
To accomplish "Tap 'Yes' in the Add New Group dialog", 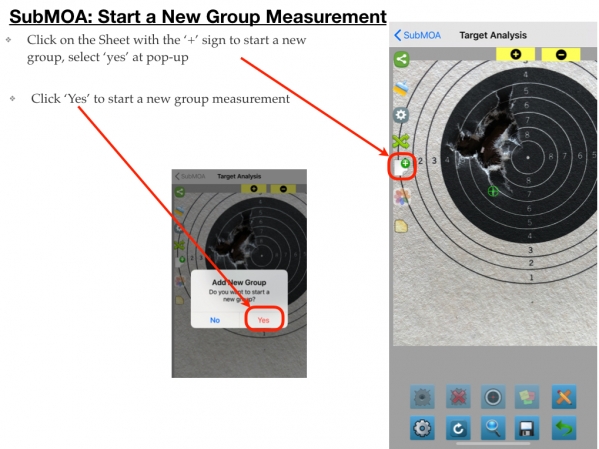I will 264,320.
